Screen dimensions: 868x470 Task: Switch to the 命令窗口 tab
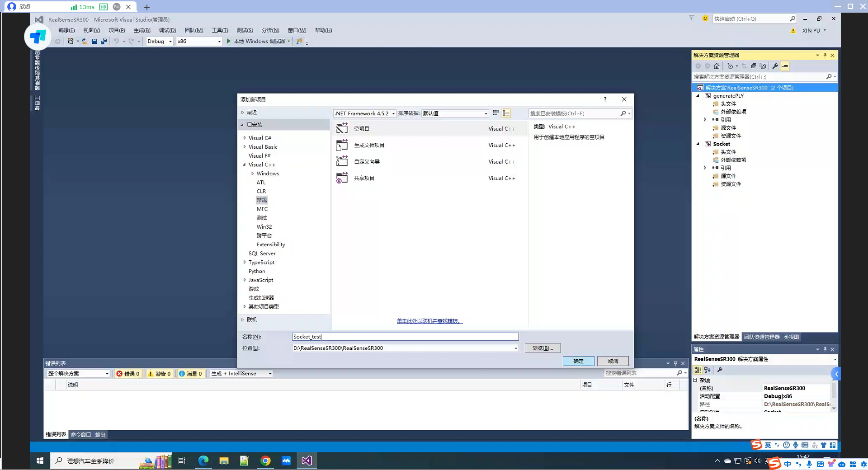coord(81,435)
